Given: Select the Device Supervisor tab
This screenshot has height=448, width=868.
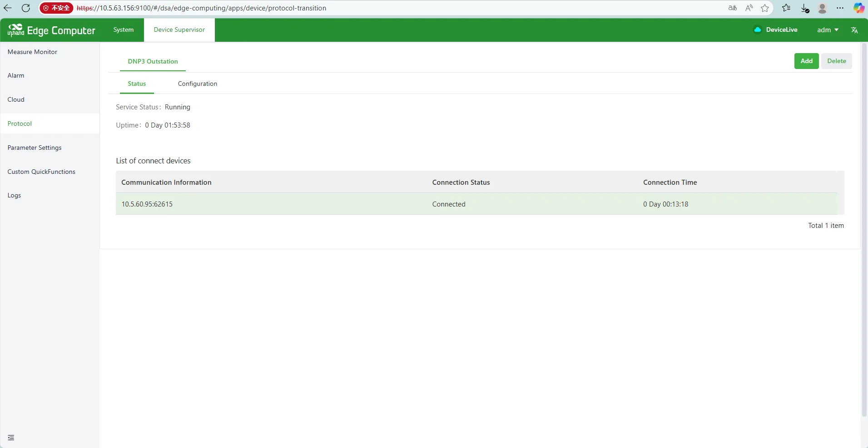Looking at the screenshot, I should pos(179,30).
